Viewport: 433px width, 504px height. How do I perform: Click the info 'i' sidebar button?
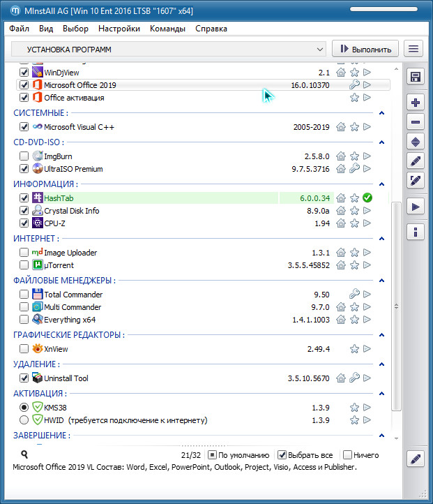point(416,232)
